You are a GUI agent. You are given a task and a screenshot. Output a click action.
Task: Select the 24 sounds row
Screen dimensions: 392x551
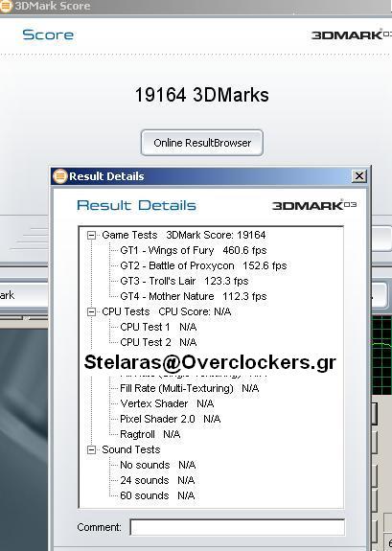click(157, 480)
